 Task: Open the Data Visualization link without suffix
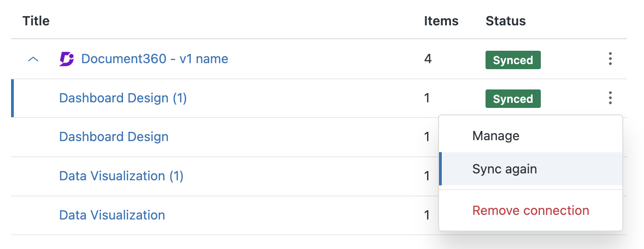click(x=112, y=215)
